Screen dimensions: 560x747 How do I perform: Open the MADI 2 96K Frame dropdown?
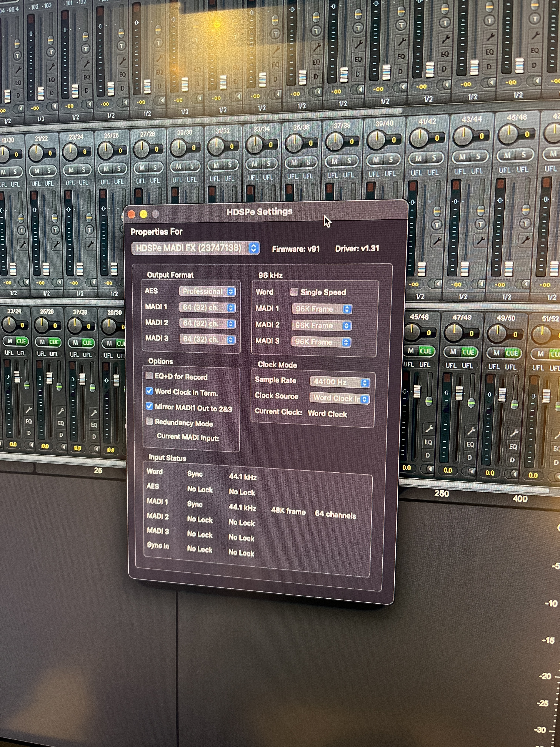(321, 326)
